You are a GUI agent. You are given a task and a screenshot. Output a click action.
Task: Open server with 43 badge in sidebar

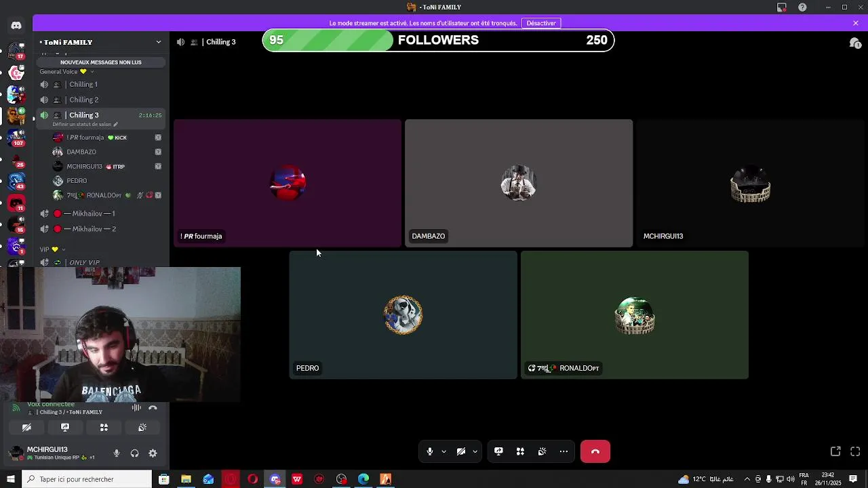tap(16, 180)
